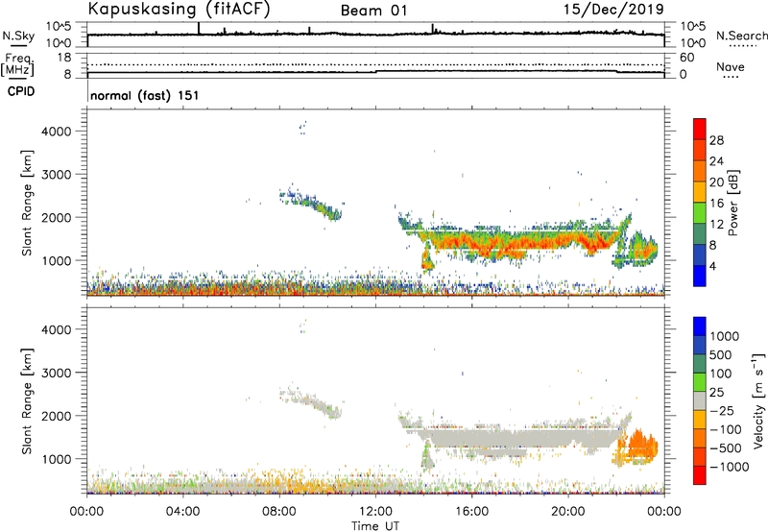
Task: Click the tall noise spike in the N.Sky trace
Action: 199,29
